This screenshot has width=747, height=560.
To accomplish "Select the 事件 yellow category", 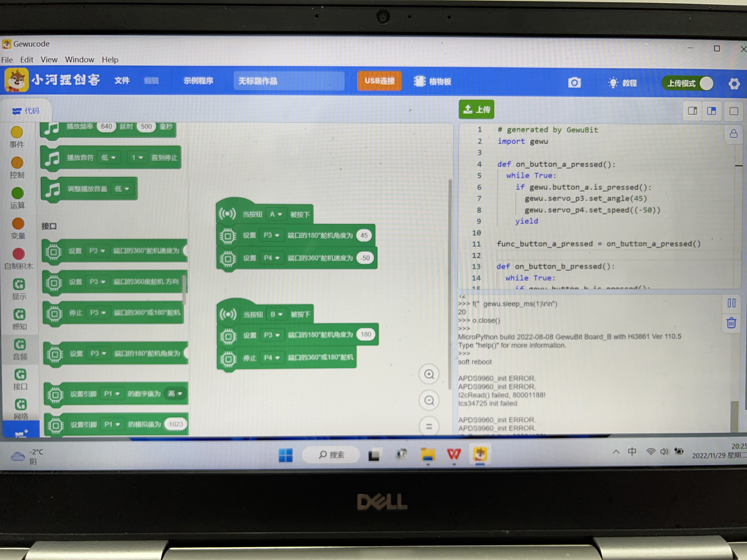I will [x=16, y=137].
